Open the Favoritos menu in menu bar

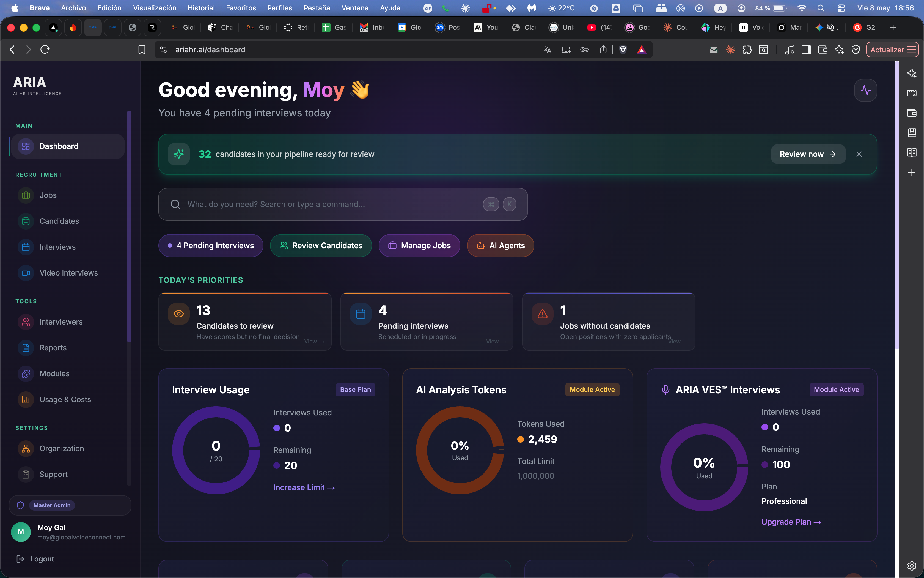pyautogui.click(x=241, y=8)
